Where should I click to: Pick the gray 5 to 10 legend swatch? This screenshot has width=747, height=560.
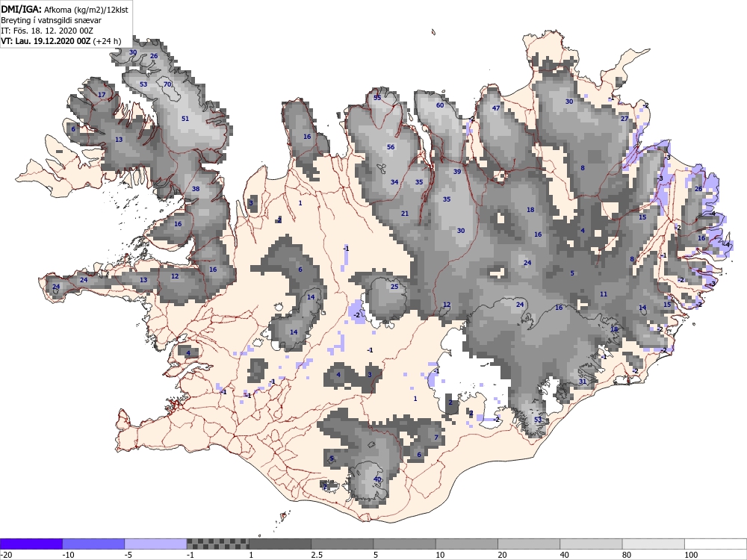pos(404,544)
